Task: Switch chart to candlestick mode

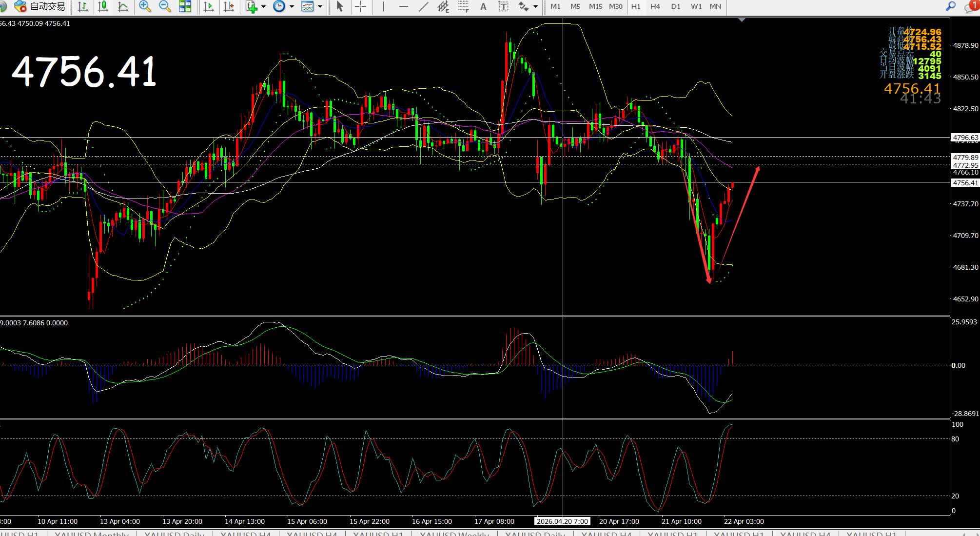Action: (x=103, y=6)
